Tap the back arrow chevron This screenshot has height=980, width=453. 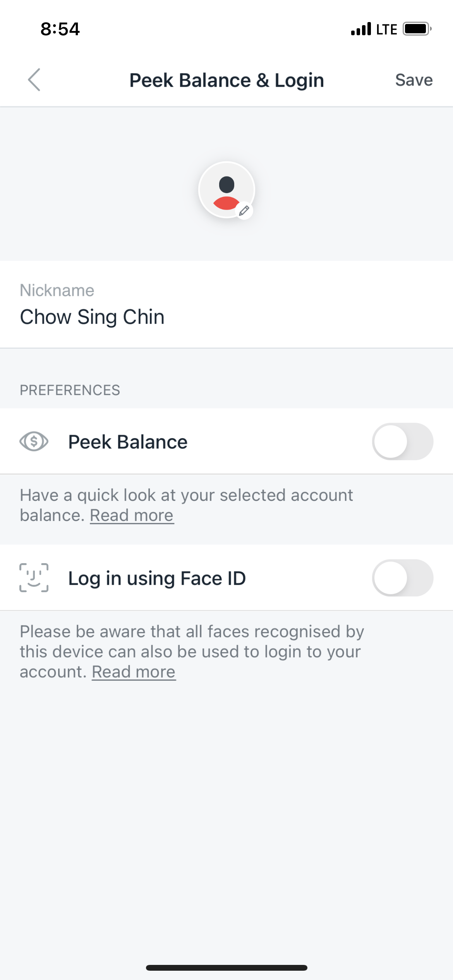pos(34,80)
